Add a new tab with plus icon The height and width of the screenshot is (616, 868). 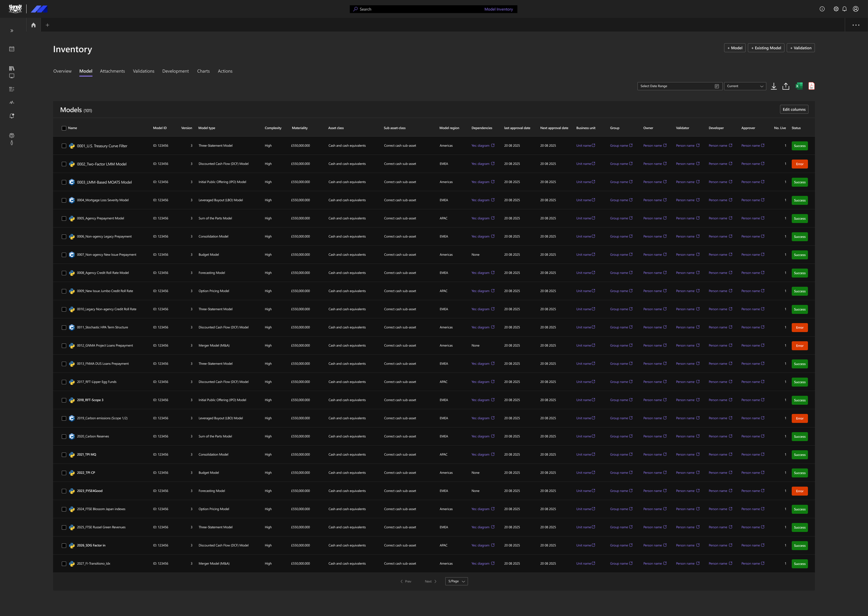click(x=47, y=25)
